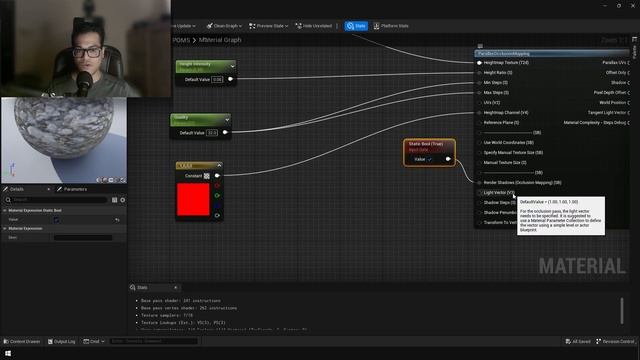The height and width of the screenshot is (360, 640).
Task: Open the Output Log
Action: pyautogui.click(x=62, y=341)
